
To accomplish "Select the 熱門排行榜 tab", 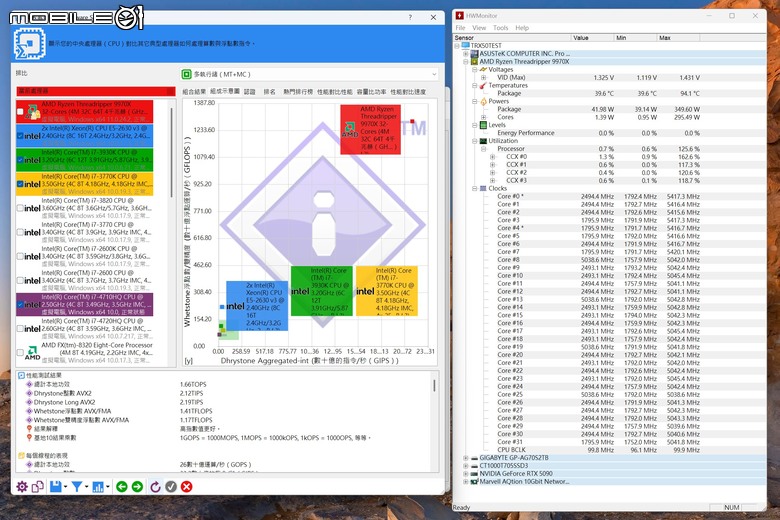I will click(x=298, y=92).
